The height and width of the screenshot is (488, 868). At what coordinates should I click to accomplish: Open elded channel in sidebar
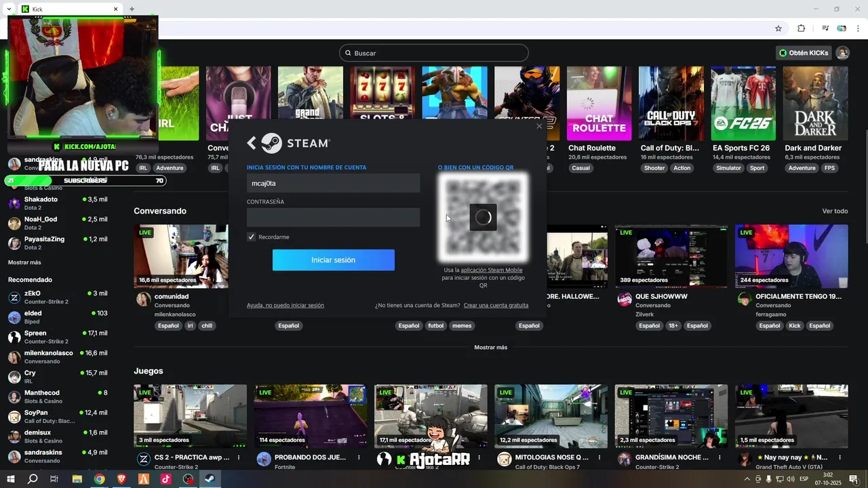pos(58,317)
